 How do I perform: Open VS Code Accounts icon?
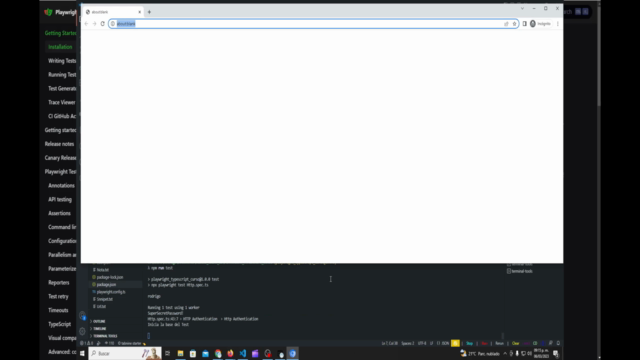tap(82, 316)
